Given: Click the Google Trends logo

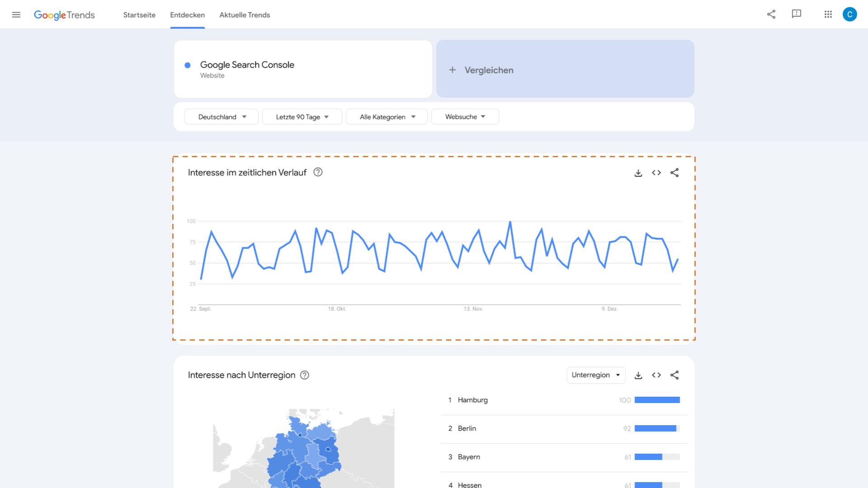Looking at the screenshot, I should click(x=64, y=15).
